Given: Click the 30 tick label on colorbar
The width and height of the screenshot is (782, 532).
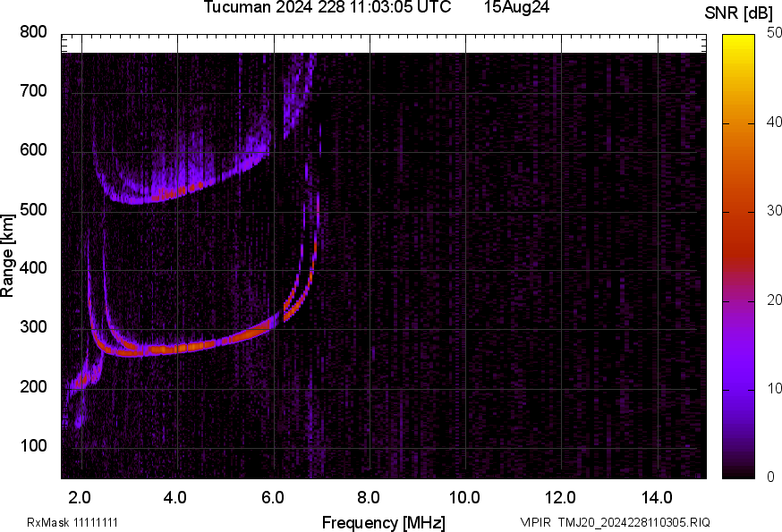Looking at the screenshot, I should [774, 210].
